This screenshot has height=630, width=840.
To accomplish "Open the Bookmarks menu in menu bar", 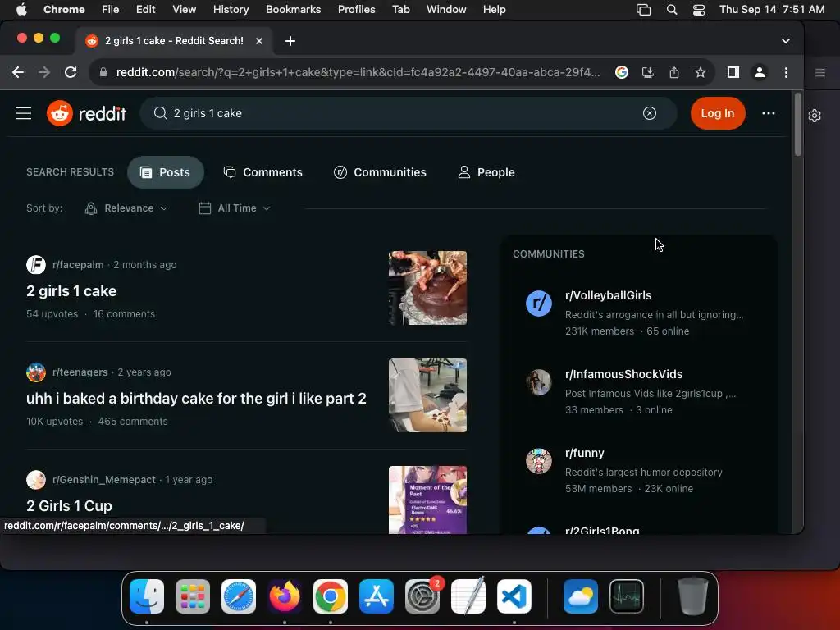I will tap(293, 10).
